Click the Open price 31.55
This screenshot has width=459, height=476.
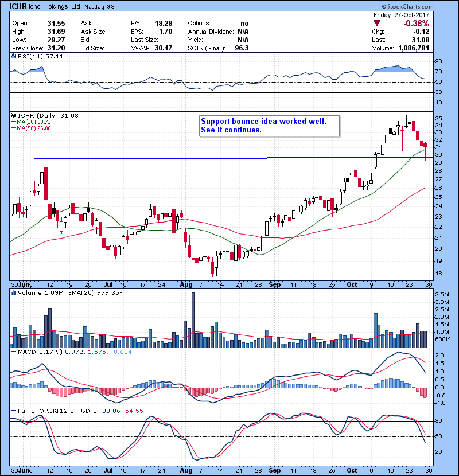coord(56,24)
